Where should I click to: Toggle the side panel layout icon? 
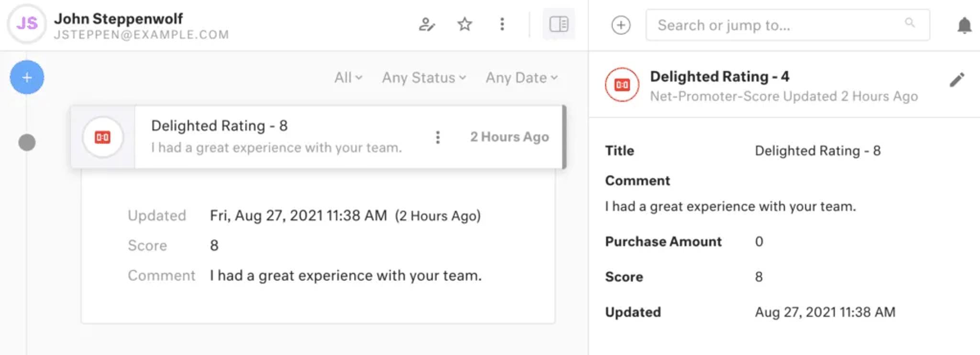[558, 24]
